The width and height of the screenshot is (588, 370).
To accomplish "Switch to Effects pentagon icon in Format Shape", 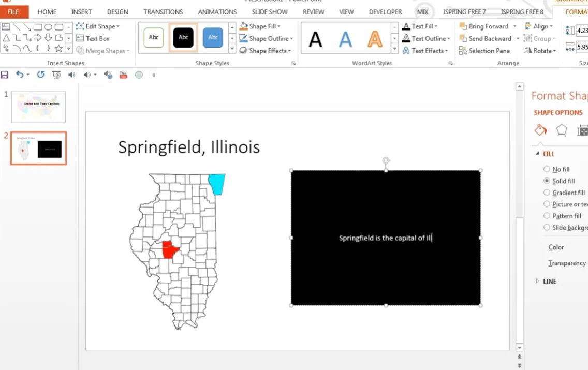I will (x=562, y=130).
